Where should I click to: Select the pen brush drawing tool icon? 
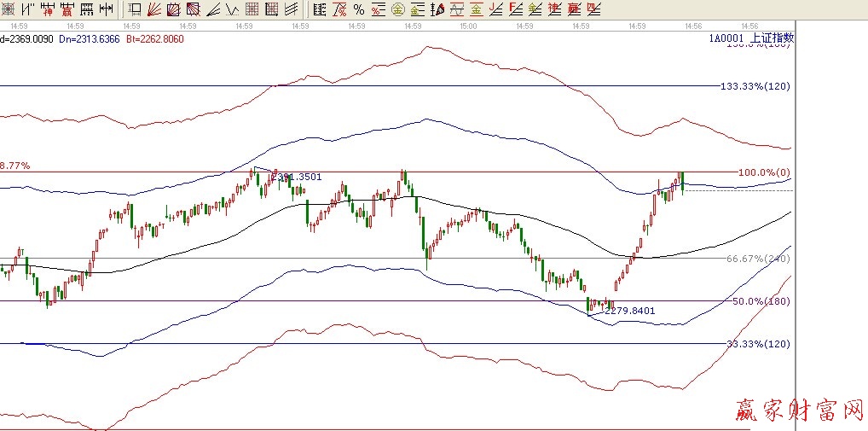(437, 9)
